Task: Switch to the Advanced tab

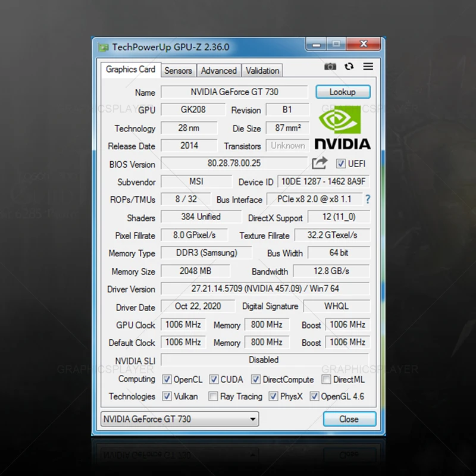Action: [x=219, y=70]
